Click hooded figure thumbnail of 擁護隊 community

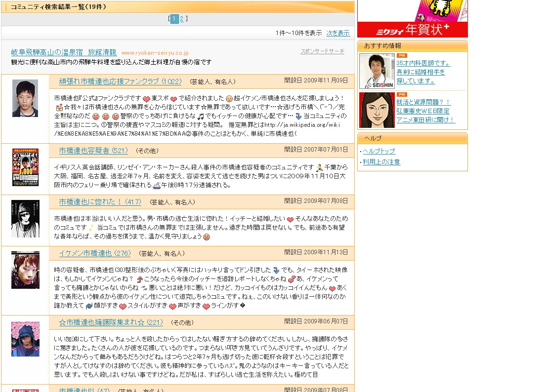click(x=25, y=339)
